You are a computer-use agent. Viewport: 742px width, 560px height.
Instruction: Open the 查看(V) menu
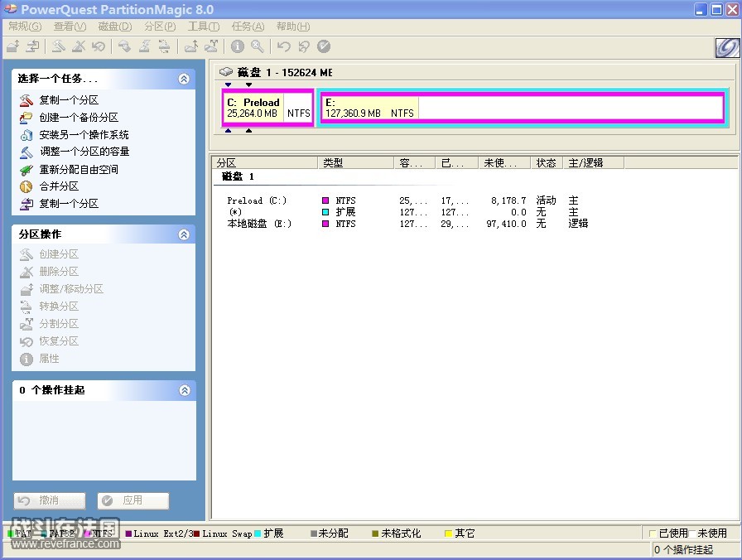pos(70,27)
